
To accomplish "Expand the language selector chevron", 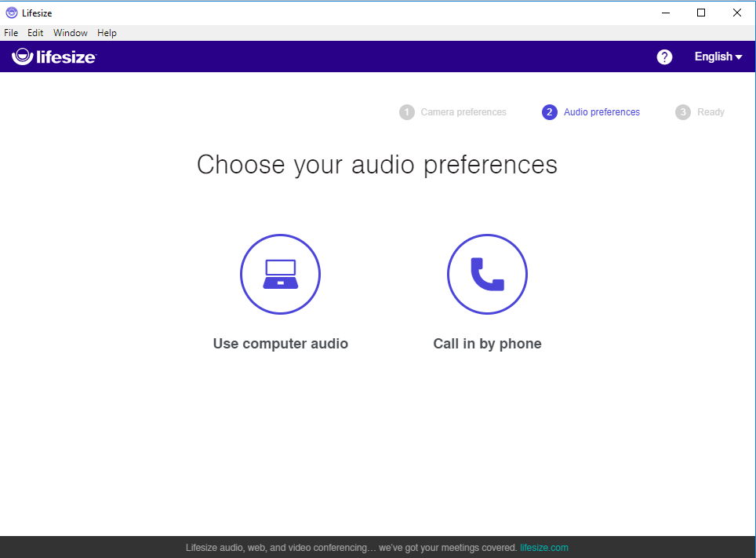I will pyautogui.click(x=740, y=57).
